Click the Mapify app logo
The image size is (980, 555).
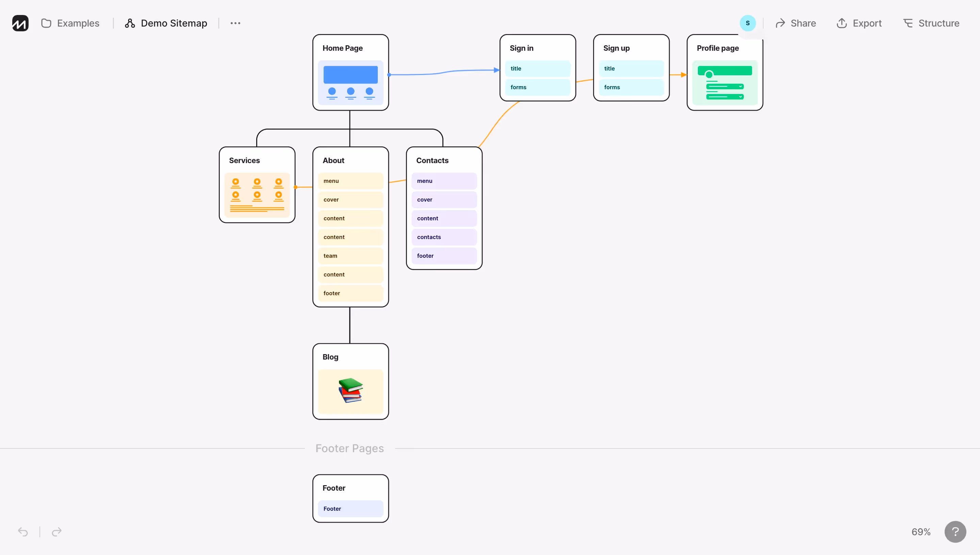coord(19,23)
